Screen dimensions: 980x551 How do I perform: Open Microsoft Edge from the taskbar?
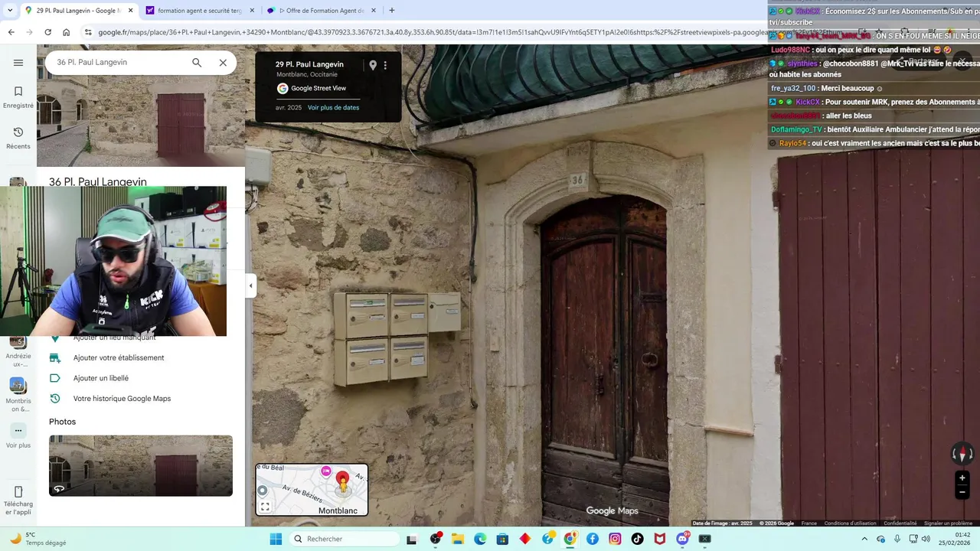[x=480, y=539]
